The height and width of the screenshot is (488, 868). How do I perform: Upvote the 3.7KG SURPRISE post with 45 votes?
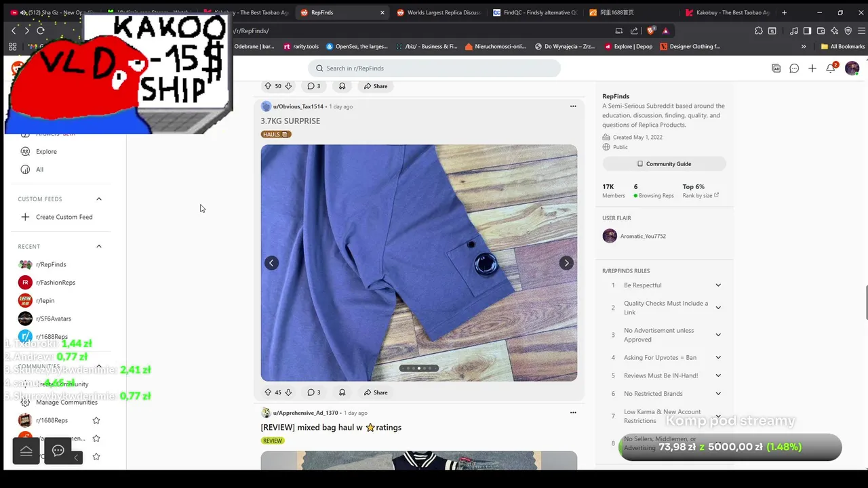pos(268,392)
